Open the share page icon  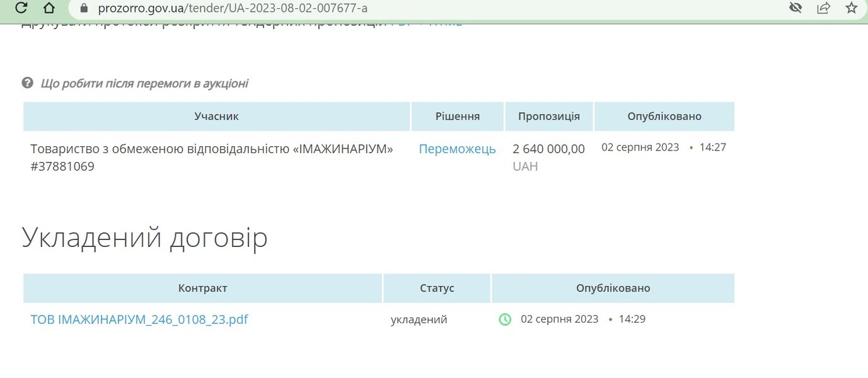pyautogui.click(x=823, y=8)
